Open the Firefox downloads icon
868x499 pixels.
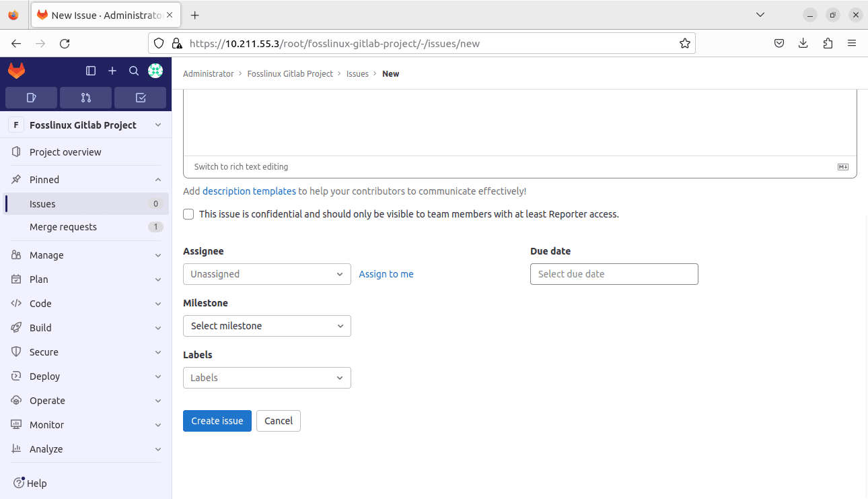(803, 43)
